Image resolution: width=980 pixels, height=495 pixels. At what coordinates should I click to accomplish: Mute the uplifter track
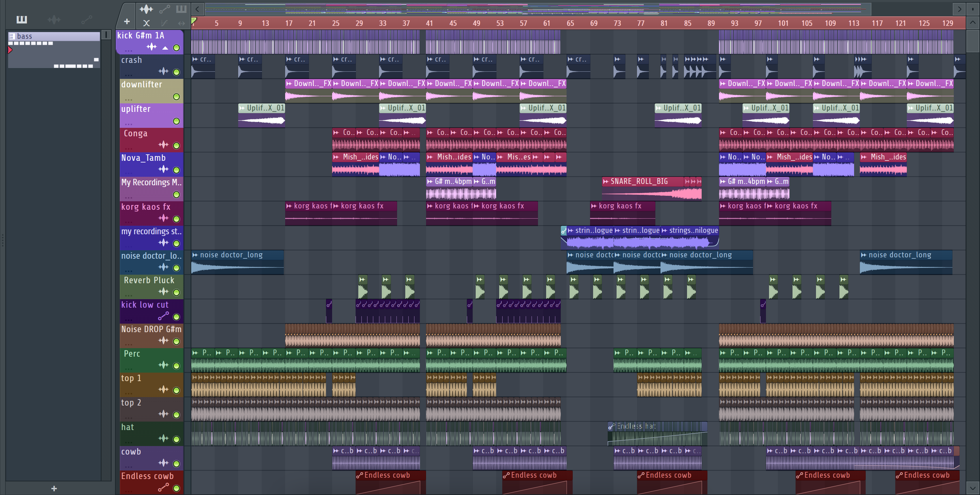coord(177,121)
